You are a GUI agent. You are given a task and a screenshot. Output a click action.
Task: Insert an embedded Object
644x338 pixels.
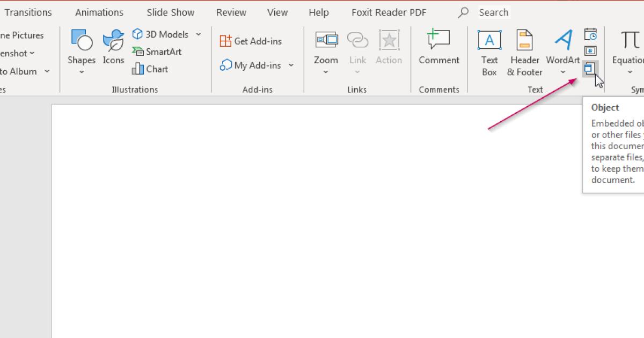click(590, 68)
